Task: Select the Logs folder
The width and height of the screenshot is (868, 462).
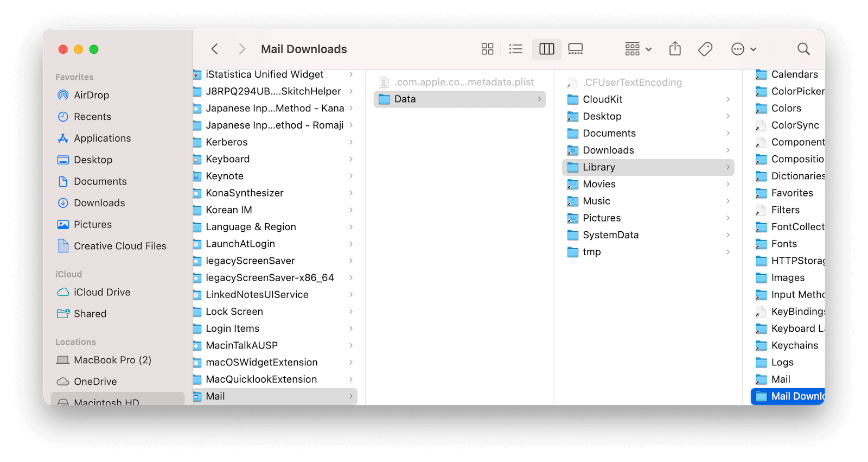Action: click(788, 362)
